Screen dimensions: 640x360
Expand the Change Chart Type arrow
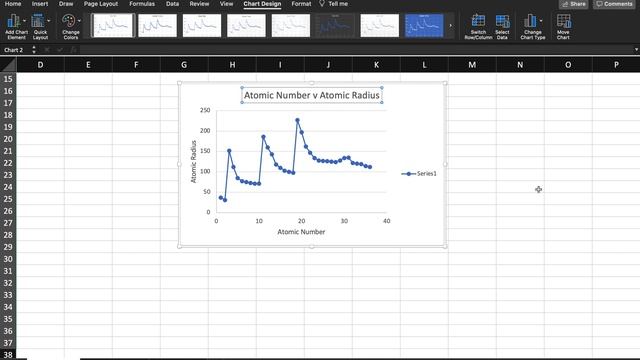[541, 21]
